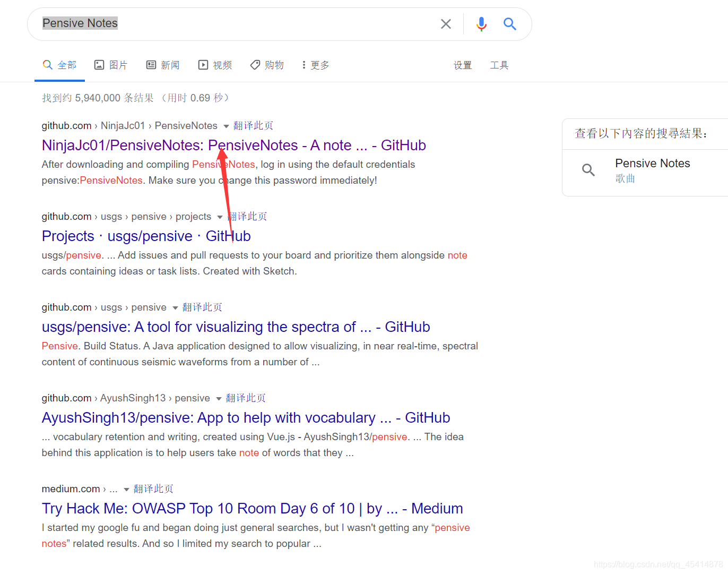The image size is (728, 574).
Task: Click the github.com › NinjaJc01 › PensiveNotes breadcrumb
Action: (x=129, y=126)
